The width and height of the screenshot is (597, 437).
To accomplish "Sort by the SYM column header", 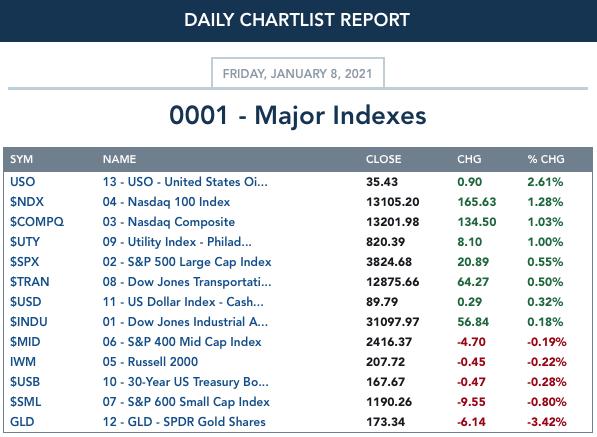I will click(x=21, y=159).
